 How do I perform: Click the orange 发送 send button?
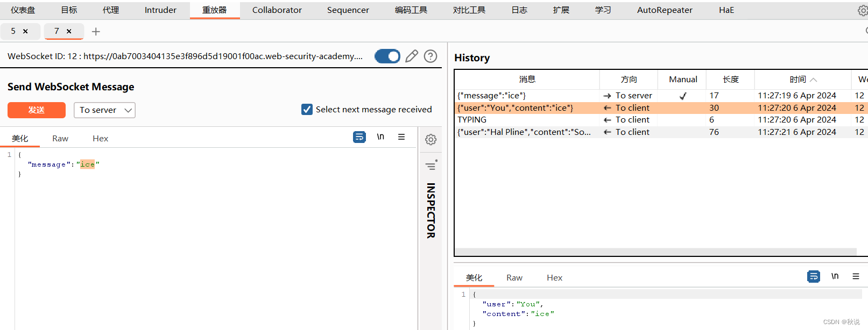[37, 110]
